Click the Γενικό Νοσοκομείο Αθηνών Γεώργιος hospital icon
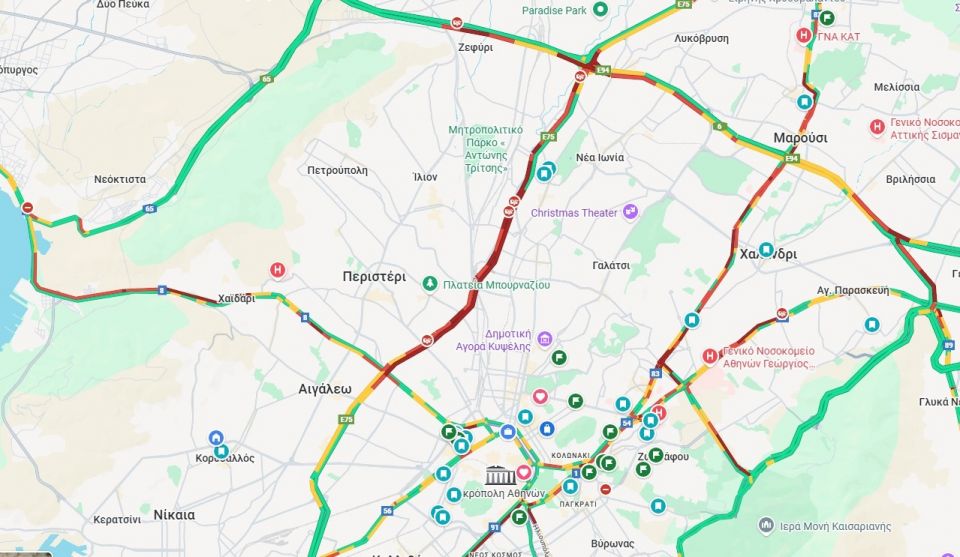960x557 pixels. point(710,356)
